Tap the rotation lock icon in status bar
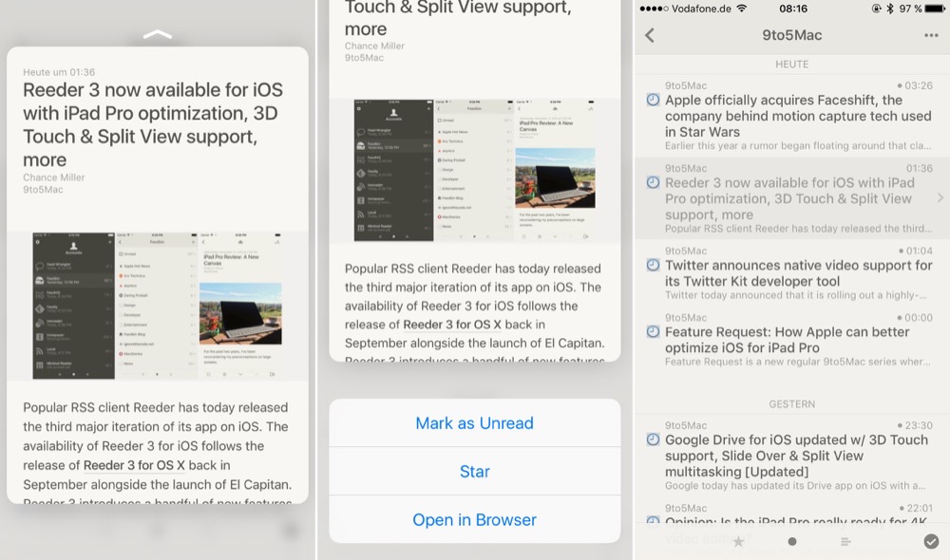The image size is (950, 560). point(876,9)
